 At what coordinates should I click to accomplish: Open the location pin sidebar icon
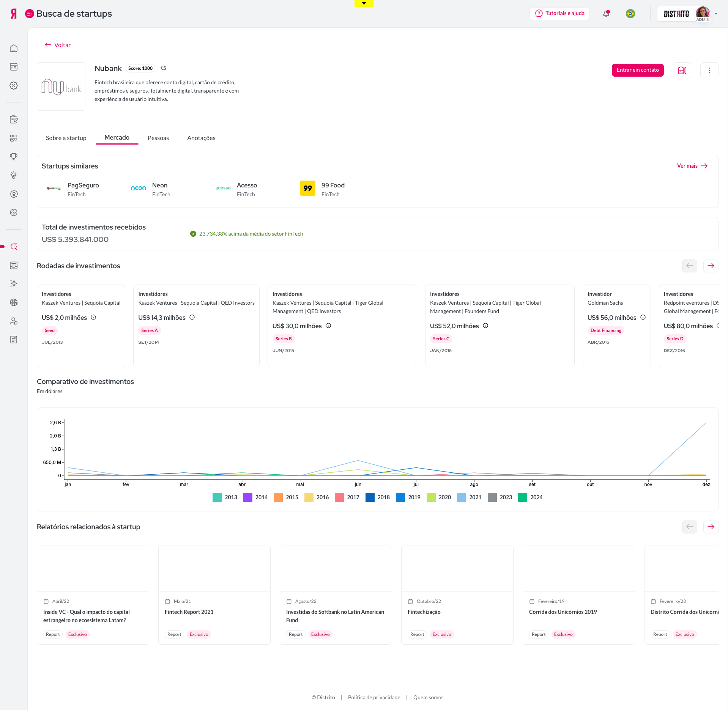click(14, 194)
